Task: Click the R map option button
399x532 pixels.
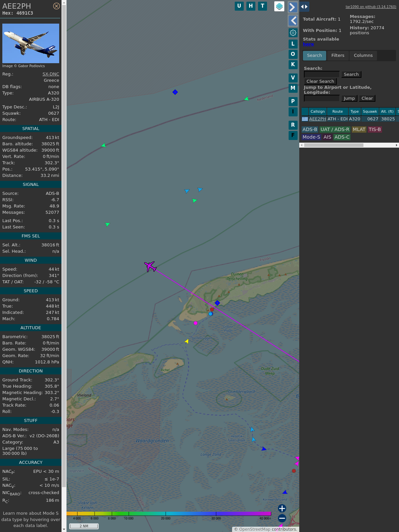Action: pyautogui.click(x=293, y=125)
